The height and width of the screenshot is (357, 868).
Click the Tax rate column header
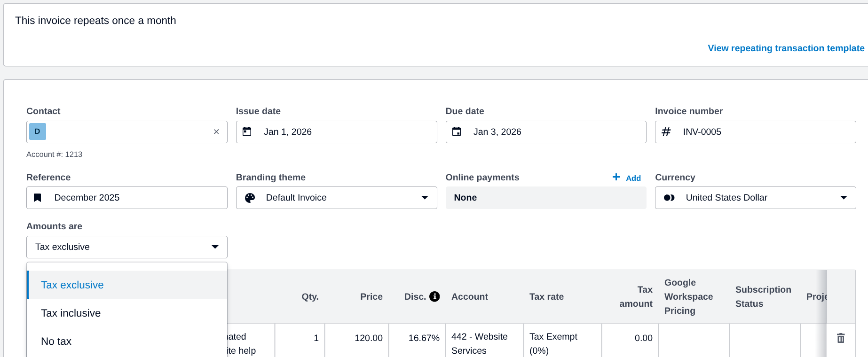[546, 296]
